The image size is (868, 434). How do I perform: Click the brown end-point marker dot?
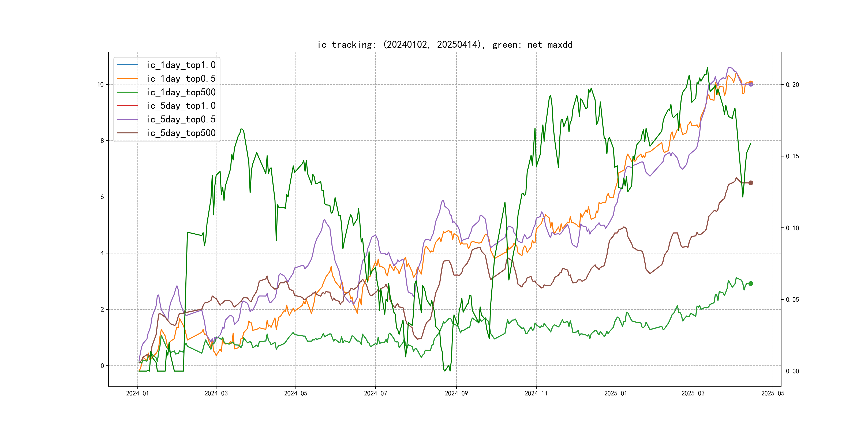click(x=751, y=183)
